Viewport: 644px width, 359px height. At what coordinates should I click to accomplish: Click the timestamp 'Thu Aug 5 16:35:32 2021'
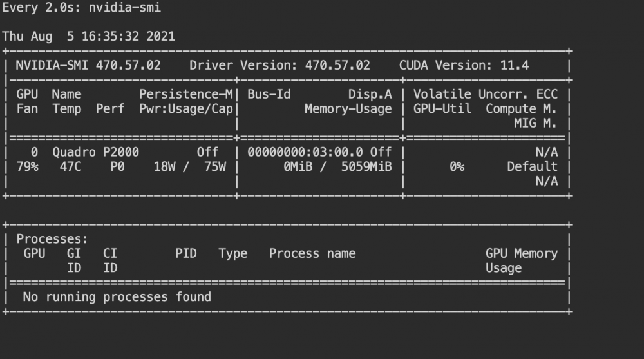(x=89, y=37)
